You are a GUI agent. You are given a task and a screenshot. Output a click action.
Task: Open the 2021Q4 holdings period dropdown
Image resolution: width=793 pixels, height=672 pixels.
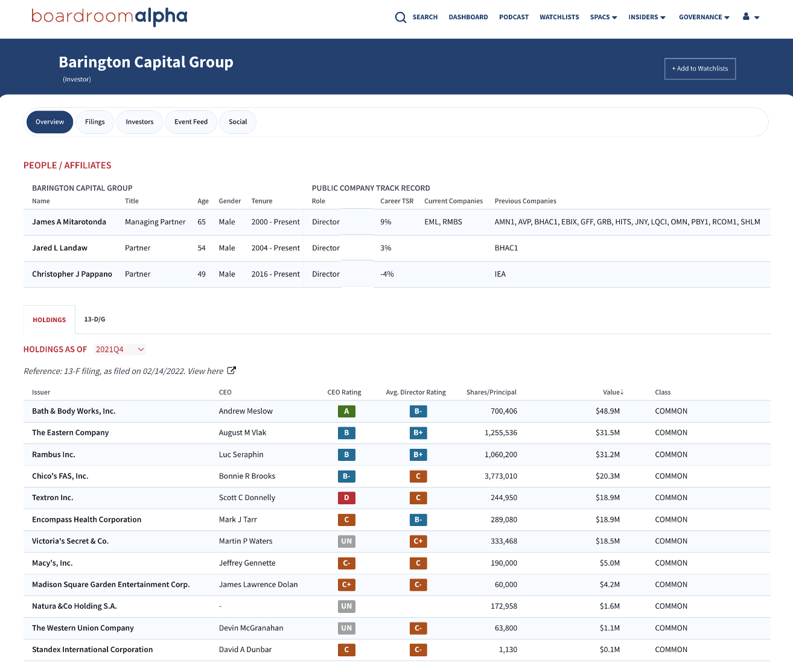[120, 350]
